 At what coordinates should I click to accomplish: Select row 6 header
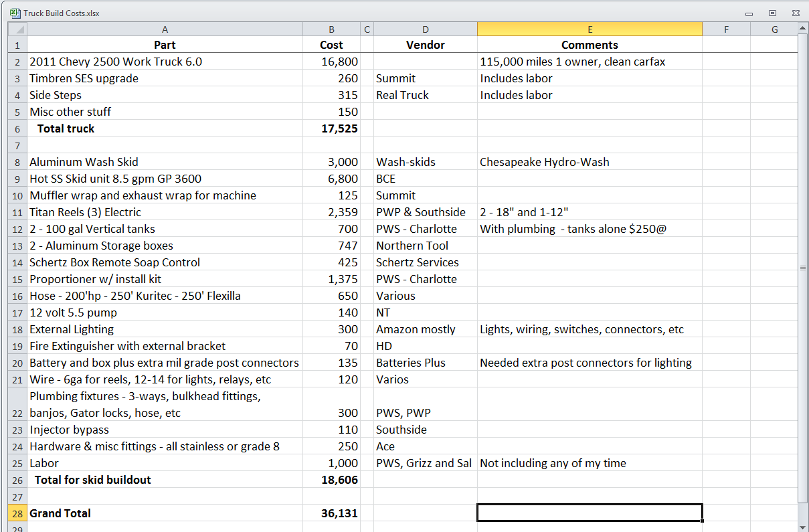(17, 128)
